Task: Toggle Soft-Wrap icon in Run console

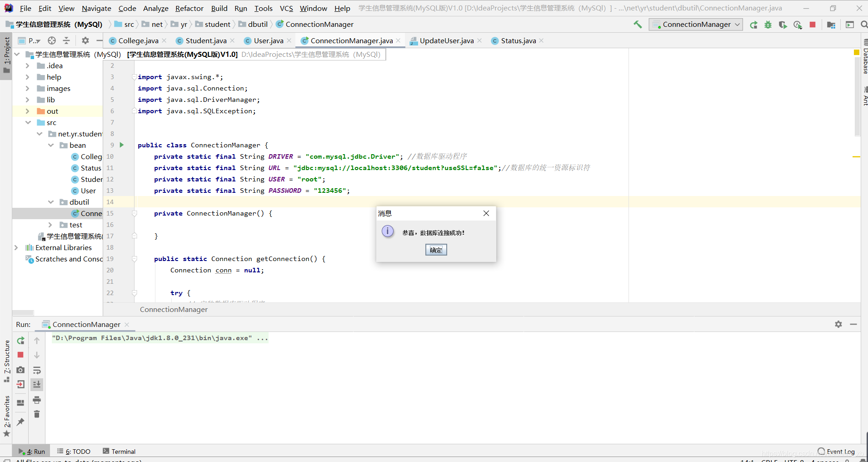Action: (x=37, y=370)
